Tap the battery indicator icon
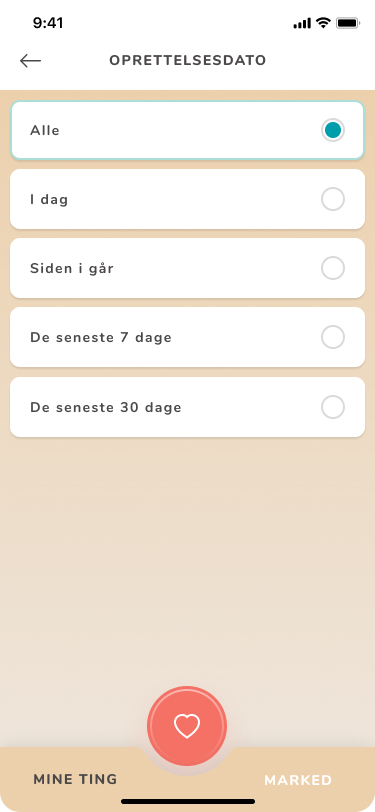 pos(348,23)
